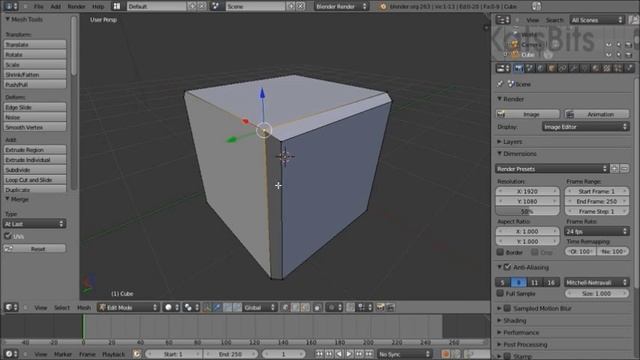This screenshot has height=360, width=640.
Task: Click the timeline record keyframe icon
Action: [x=446, y=354]
